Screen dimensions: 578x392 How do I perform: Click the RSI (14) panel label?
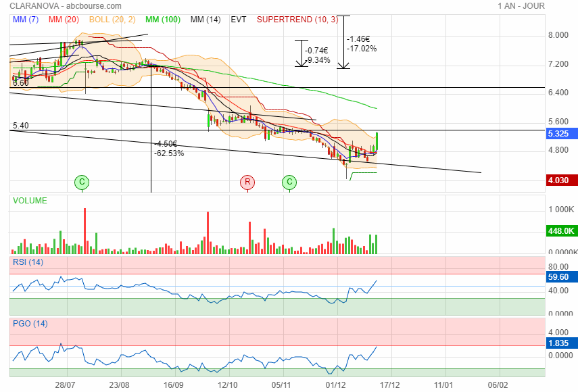pyautogui.click(x=28, y=262)
